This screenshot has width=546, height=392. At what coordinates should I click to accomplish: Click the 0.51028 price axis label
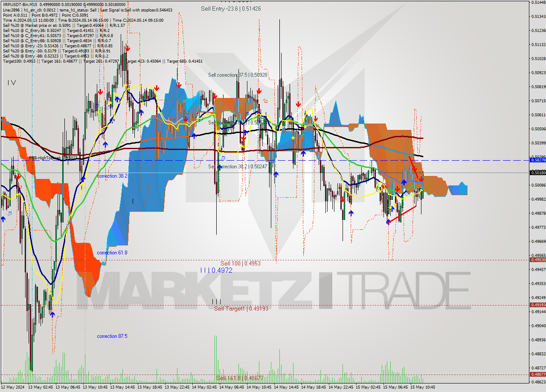pyautogui.click(x=538, y=59)
